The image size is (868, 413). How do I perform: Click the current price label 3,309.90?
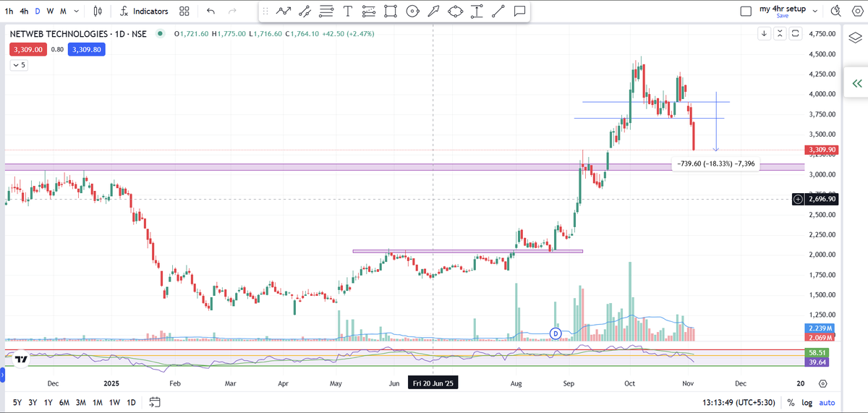pyautogui.click(x=822, y=150)
